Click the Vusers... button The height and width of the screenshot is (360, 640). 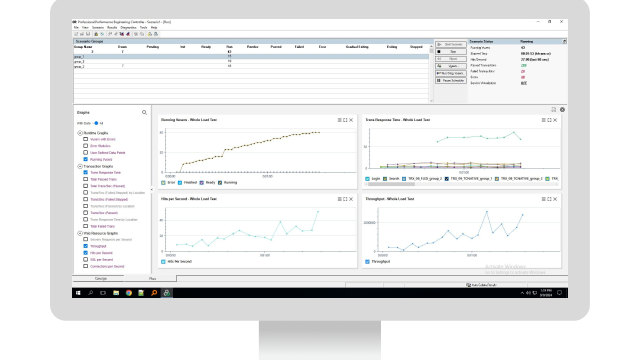pyautogui.click(x=451, y=66)
